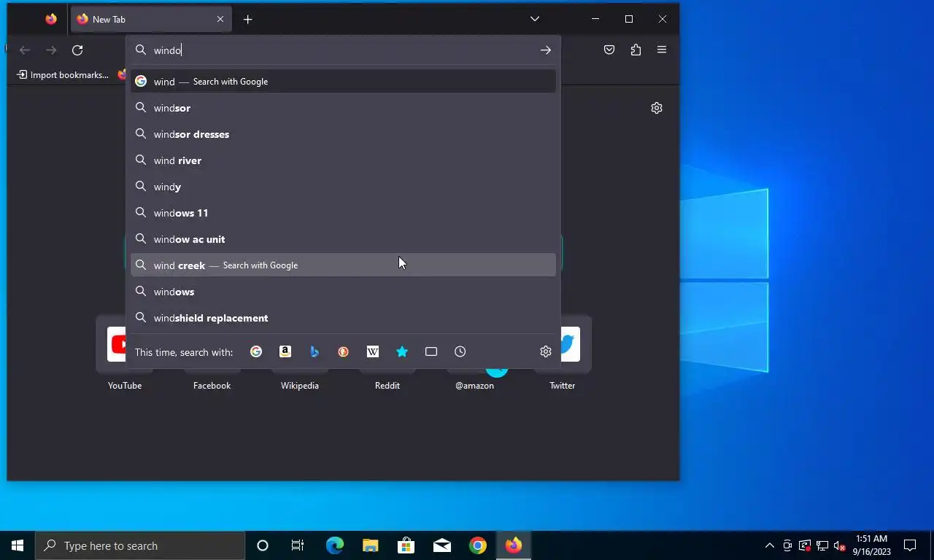934x560 pixels.
Task: Select the 'window ac unit' suggestion
Action: pyautogui.click(x=343, y=239)
